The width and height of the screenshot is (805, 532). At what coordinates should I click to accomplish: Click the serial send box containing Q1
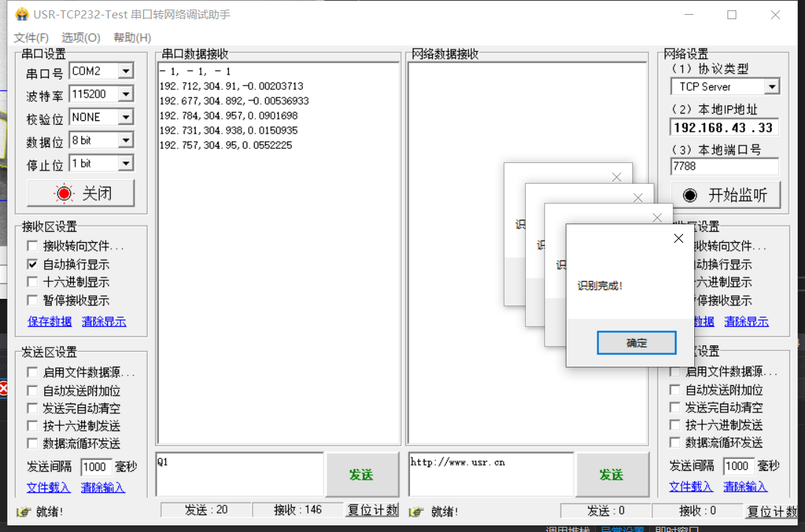tap(240, 474)
